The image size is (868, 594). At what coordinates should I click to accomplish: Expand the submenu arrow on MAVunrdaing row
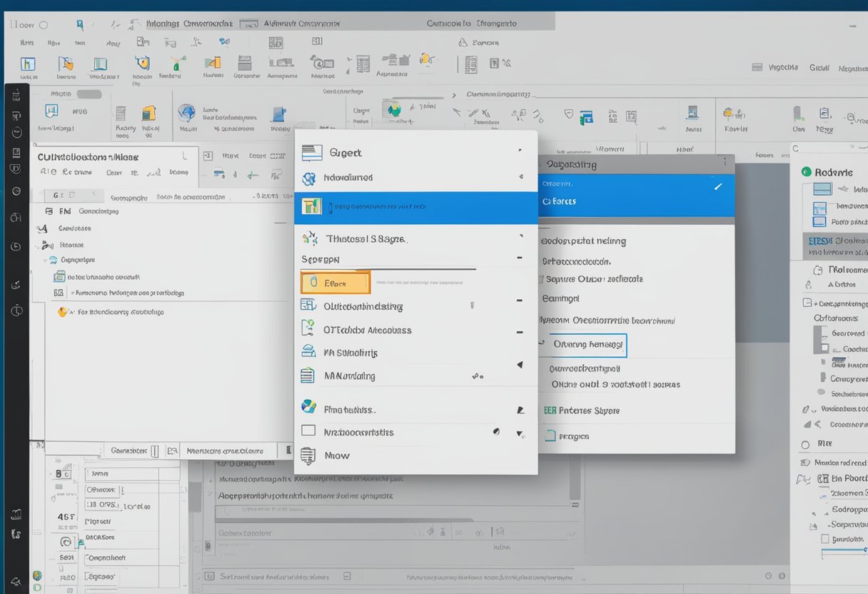(520, 365)
